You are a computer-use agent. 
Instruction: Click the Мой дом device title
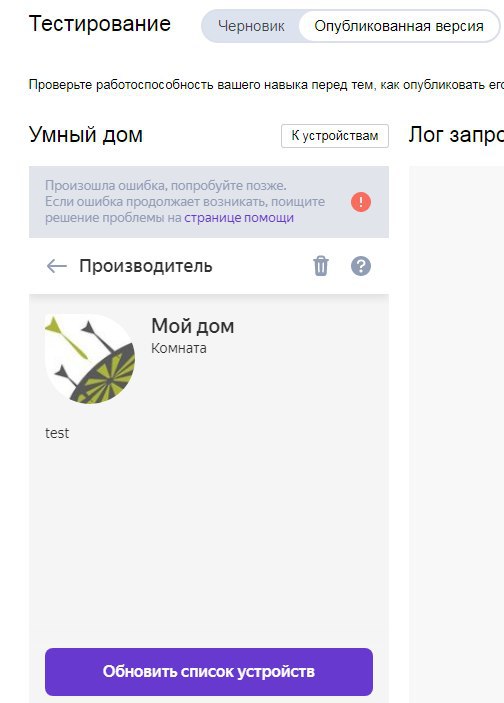click(193, 326)
